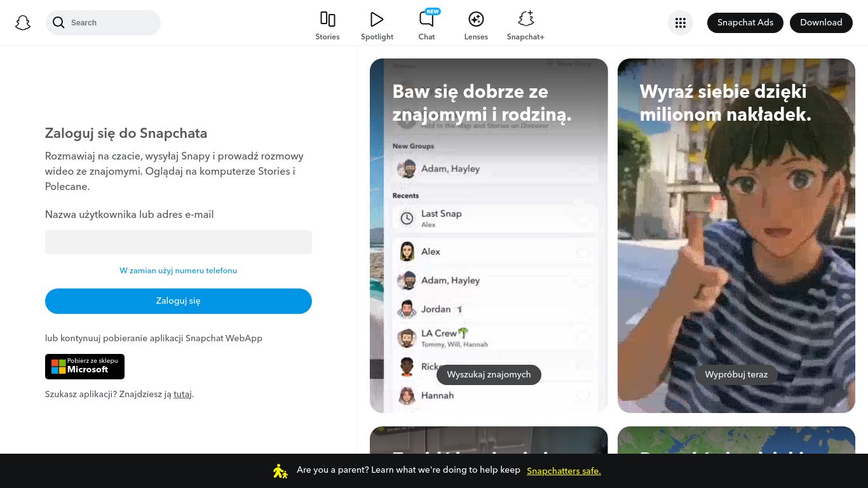
Task: Open the lenses anime boy card
Action: pyautogui.click(x=736, y=236)
